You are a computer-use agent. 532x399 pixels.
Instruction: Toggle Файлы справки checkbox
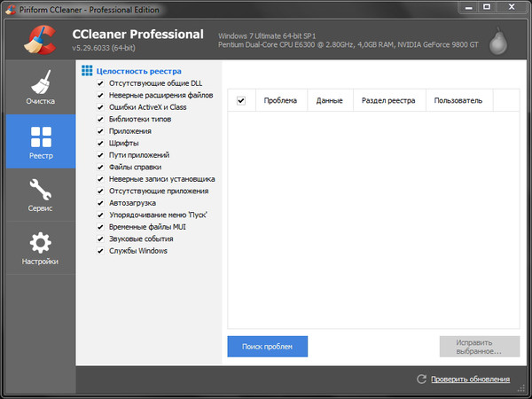pos(100,167)
